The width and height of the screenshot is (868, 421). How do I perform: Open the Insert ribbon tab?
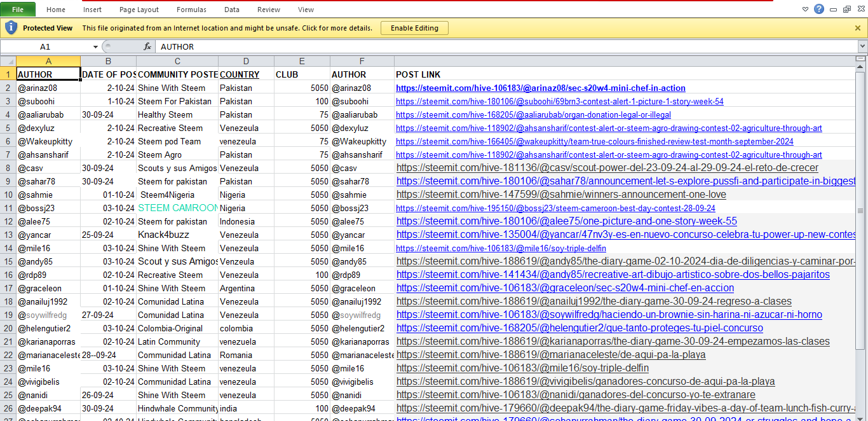(x=92, y=10)
